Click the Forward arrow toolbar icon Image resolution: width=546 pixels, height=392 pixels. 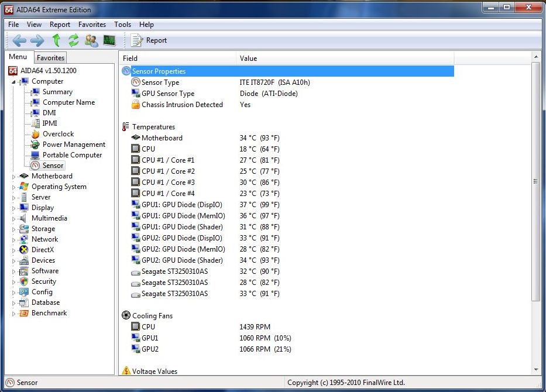[x=37, y=40]
